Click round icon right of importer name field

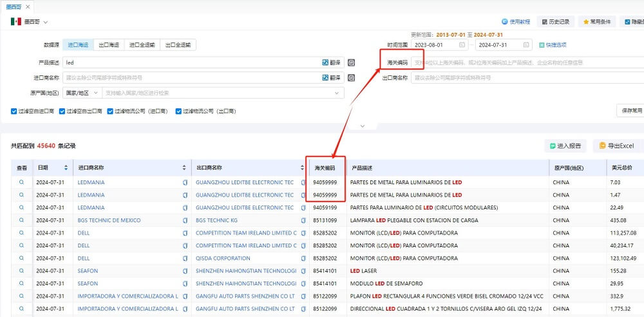(x=351, y=78)
